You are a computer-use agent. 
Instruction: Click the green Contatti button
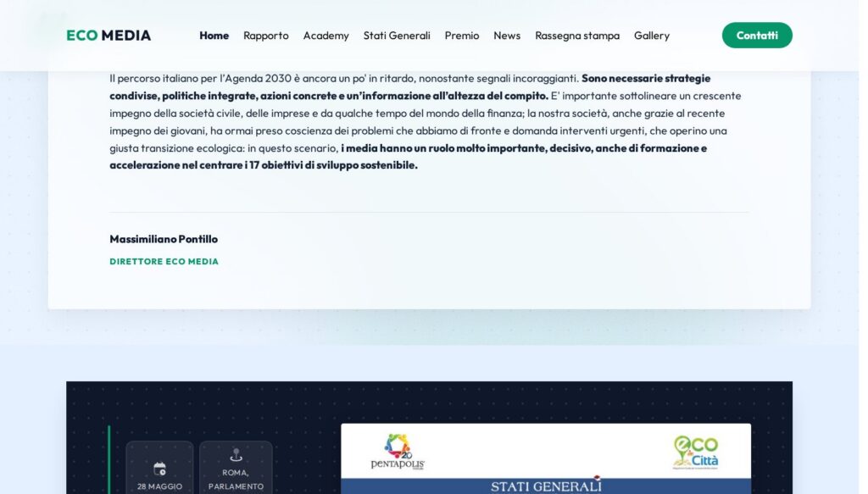(757, 36)
